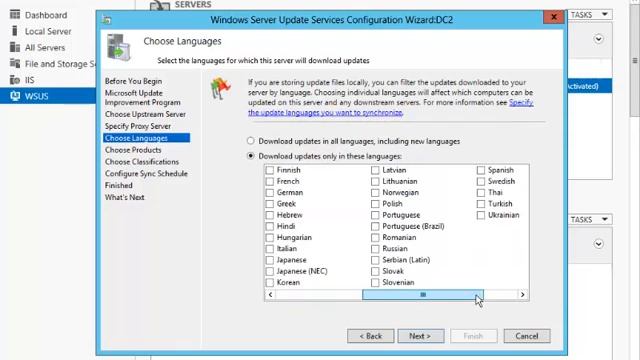
Task: Go to Before You Begin step
Action: (x=133, y=81)
